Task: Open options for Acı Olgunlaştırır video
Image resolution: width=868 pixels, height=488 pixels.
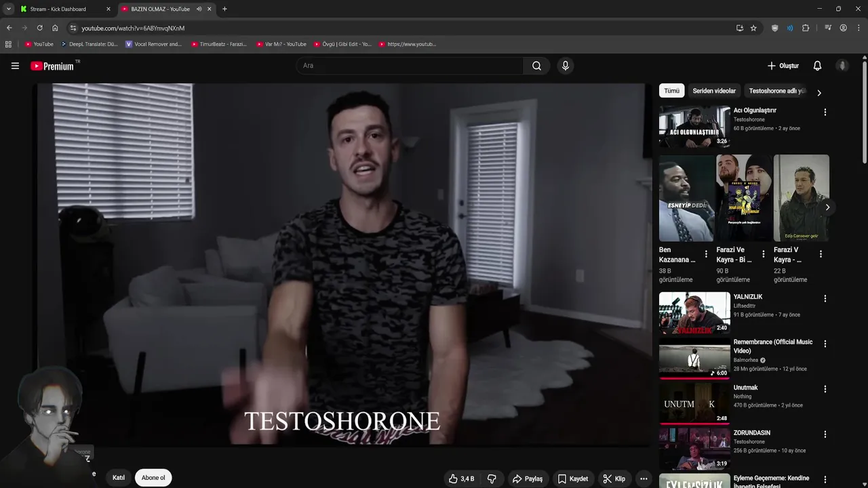Action: tap(825, 112)
